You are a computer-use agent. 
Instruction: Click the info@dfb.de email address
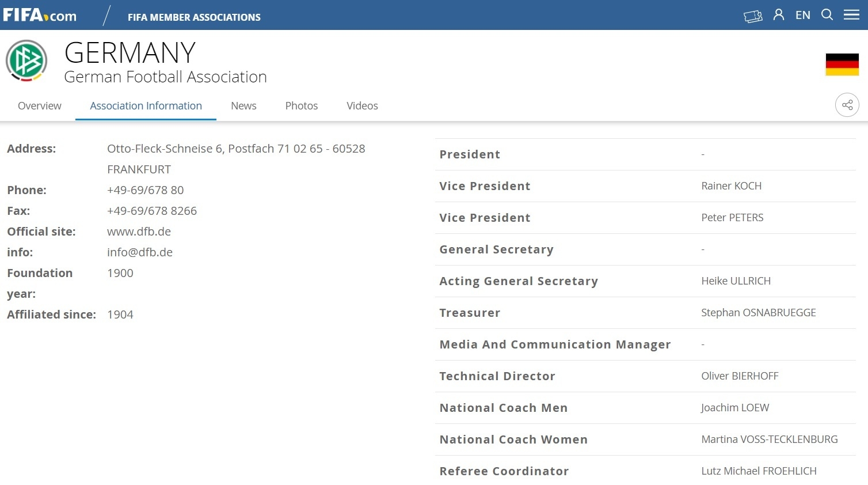[x=140, y=252]
